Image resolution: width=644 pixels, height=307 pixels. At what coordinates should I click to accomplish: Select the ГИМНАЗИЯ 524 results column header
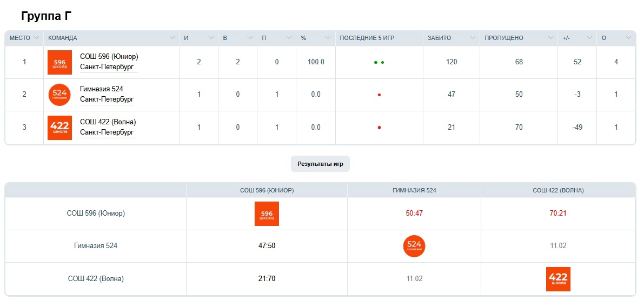414,190
